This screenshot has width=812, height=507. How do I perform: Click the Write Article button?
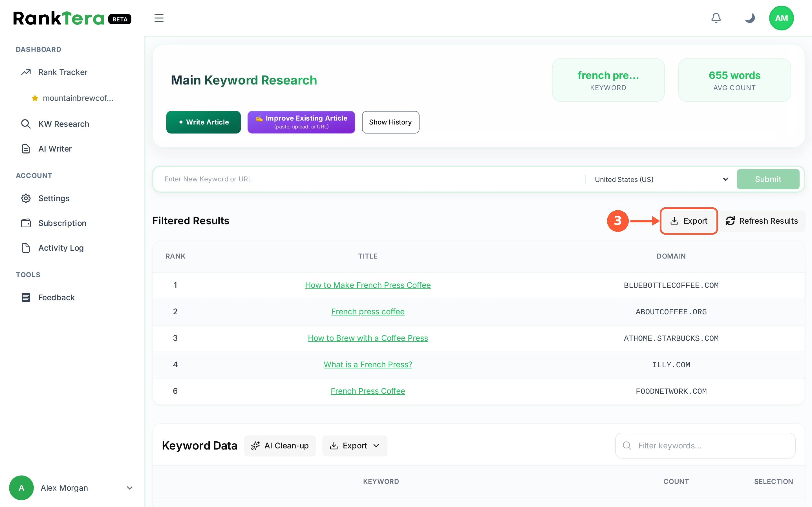coord(203,122)
